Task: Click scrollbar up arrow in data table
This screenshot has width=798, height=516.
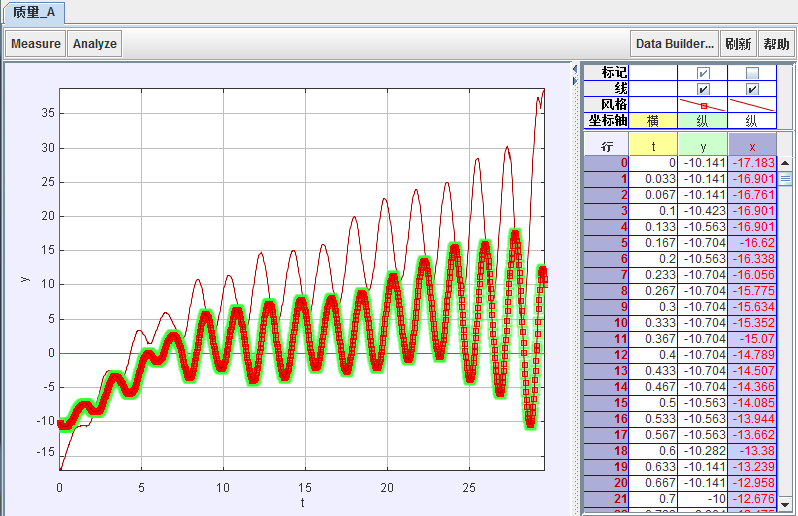Action: 785,163
